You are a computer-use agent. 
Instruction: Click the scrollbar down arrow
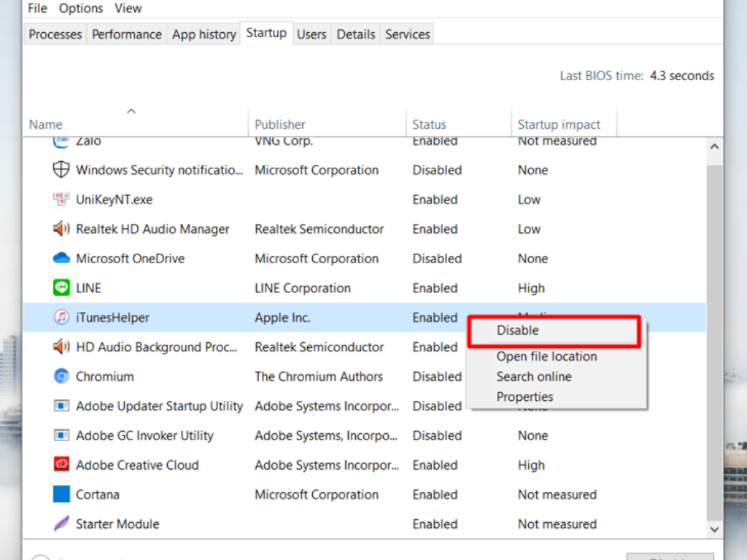coord(714,530)
